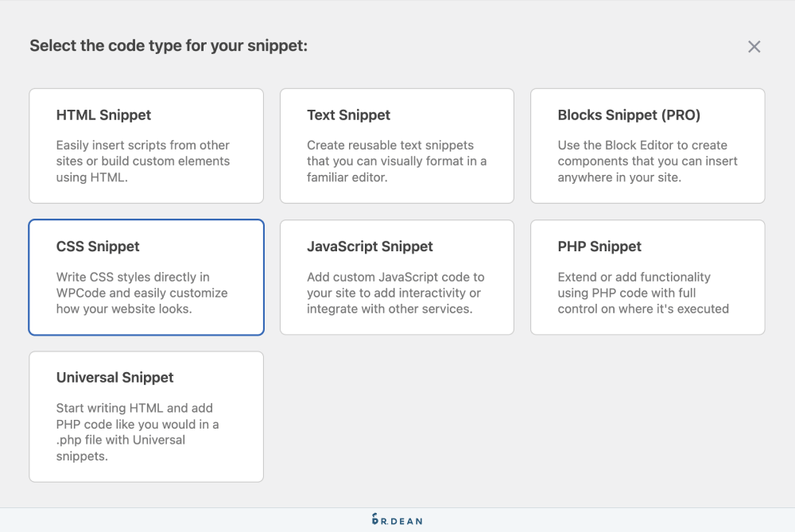The image size is (795, 532).
Task: Choose the JavaScript Snippet code type
Action: 397,278
